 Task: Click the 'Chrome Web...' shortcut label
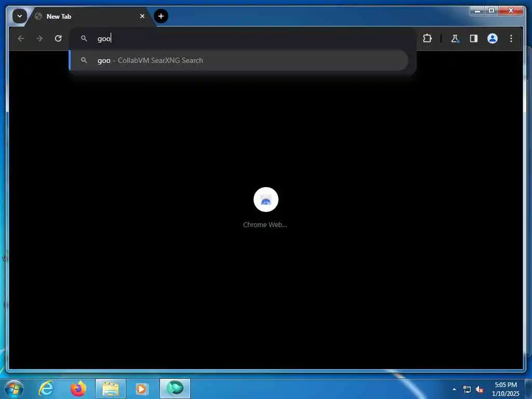tap(265, 224)
